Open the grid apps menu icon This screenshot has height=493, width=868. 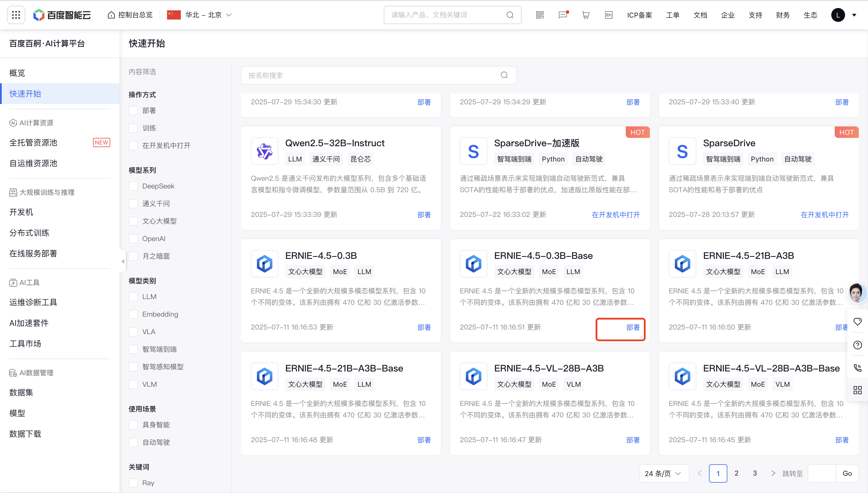(x=16, y=15)
